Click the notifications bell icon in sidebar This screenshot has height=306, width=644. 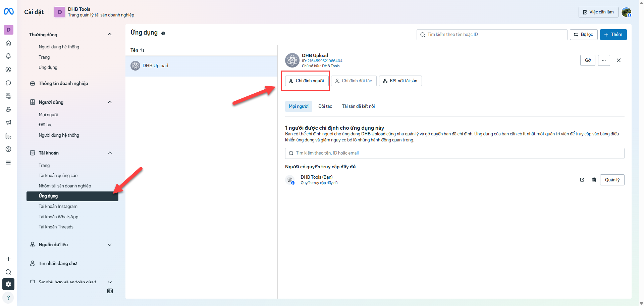point(8,56)
